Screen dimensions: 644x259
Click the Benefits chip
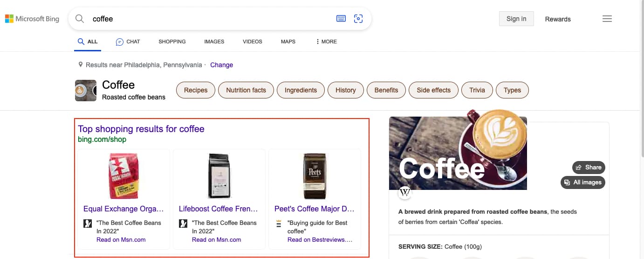tap(386, 90)
